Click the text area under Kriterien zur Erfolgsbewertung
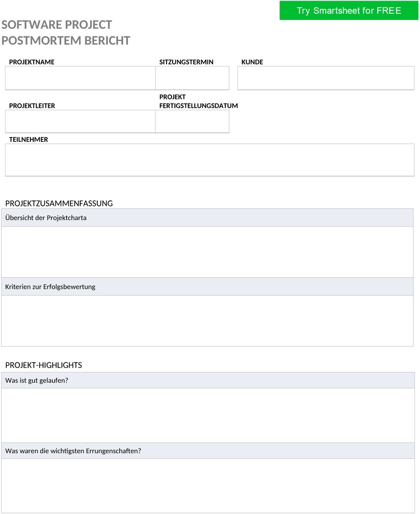The width and height of the screenshot is (420, 514). click(x=207, y=321)
